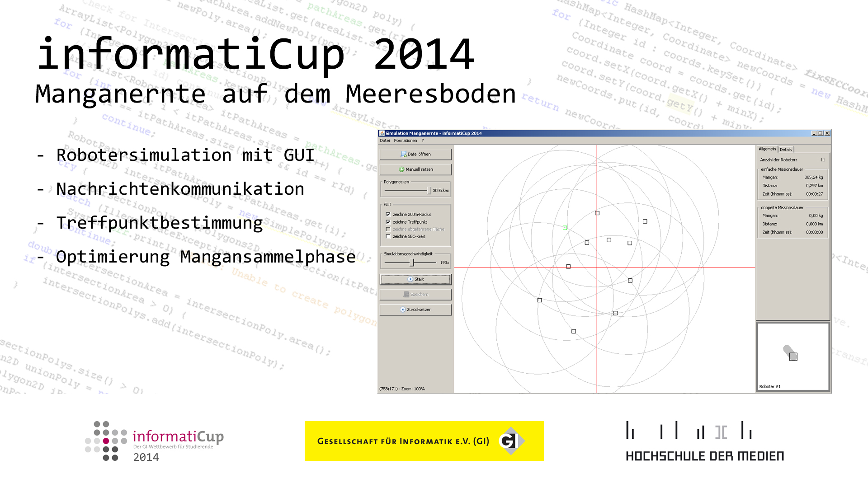Click the 190x speed value
The width and height of the screenshot is (868, 488).
click(444, 263)
